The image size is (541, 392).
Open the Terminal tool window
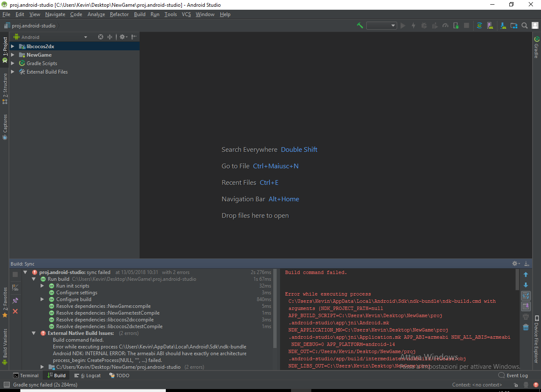click(x=26, y=376)
